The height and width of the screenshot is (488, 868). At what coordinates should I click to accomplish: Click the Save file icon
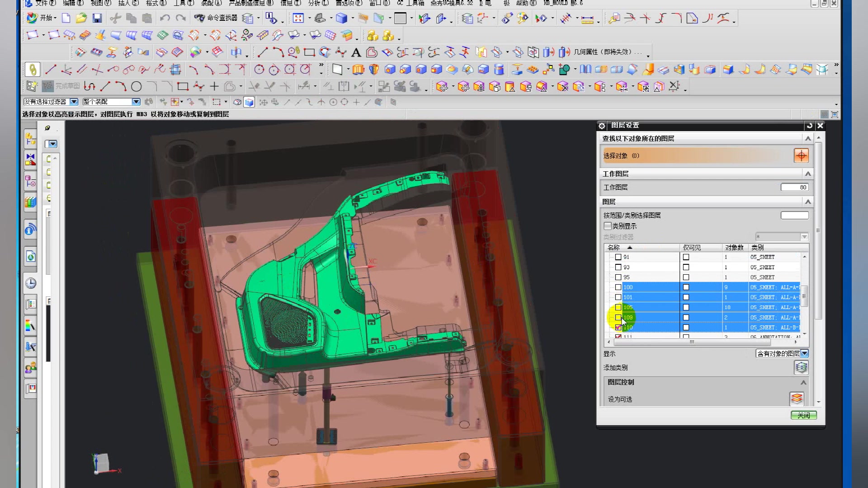tap(97, 18)
